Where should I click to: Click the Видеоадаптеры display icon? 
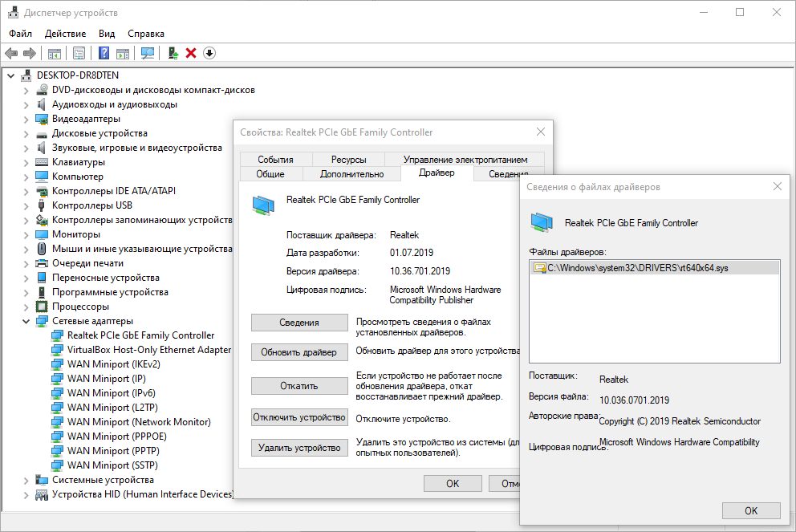(42, 119)
